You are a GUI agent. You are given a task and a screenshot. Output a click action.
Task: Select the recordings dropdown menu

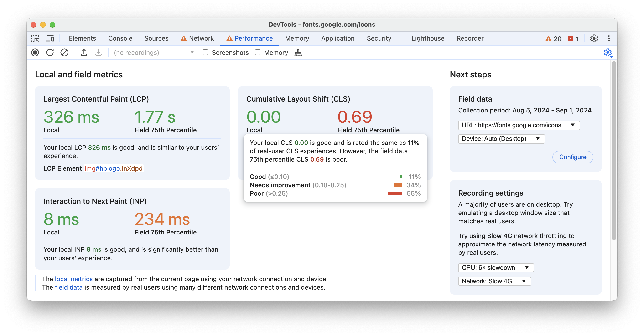point(152,53)
